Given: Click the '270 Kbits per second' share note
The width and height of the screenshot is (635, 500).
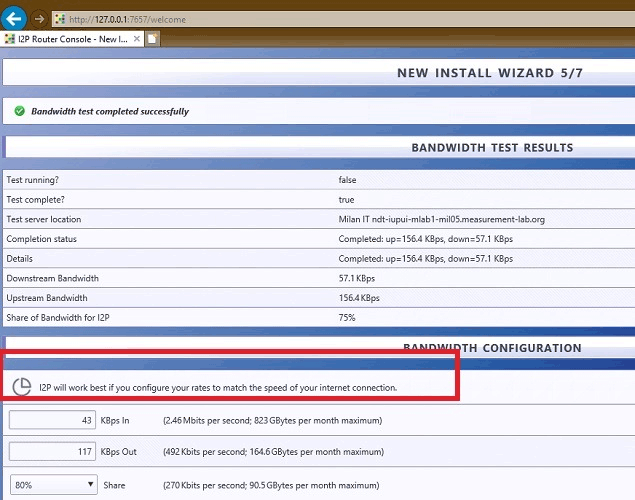Looking at the screenshot, I should pyautogui.click(x=271, y=485).
